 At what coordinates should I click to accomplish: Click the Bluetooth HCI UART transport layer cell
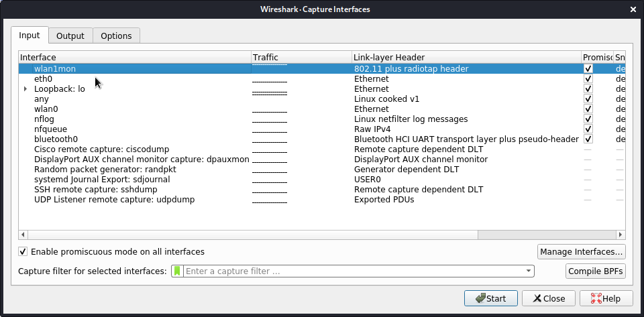(x=466, y=139)
